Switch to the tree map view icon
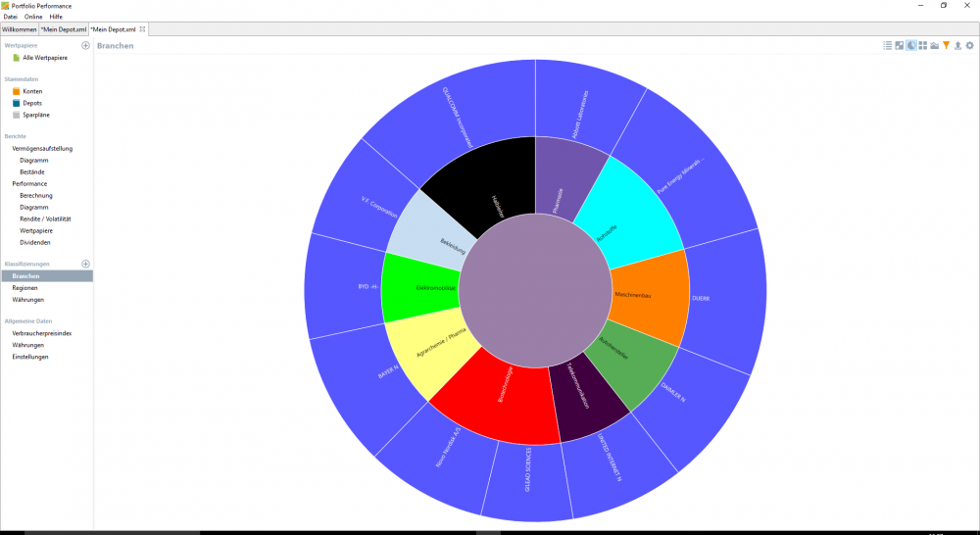 point(922,46)
